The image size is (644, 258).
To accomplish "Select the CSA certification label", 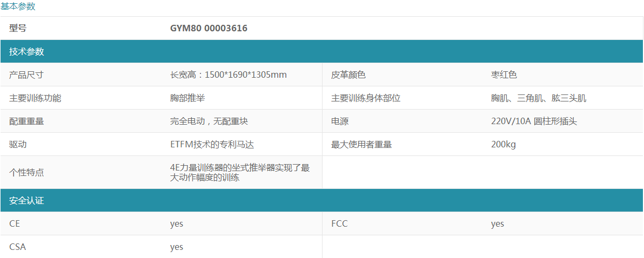I will pyautogui.click(x=17, y=247).
